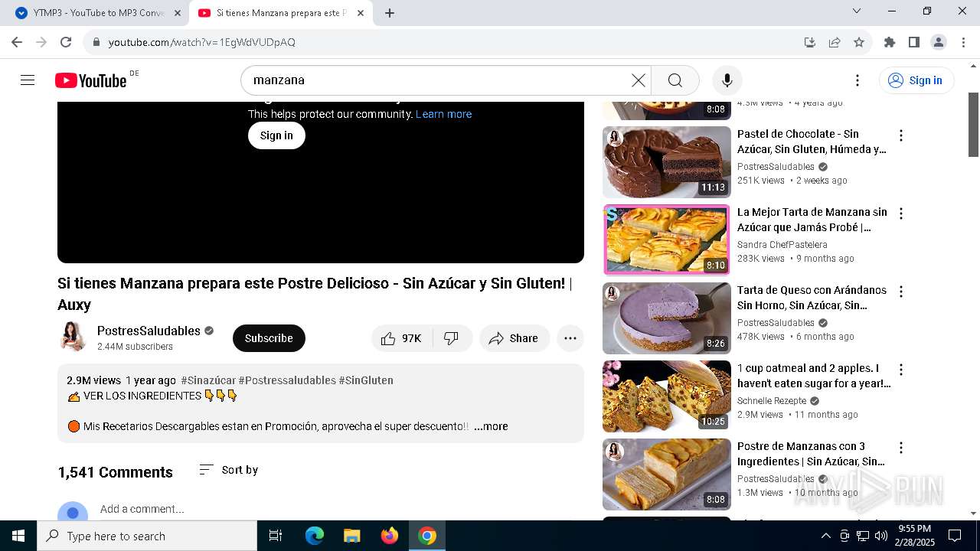Open PostresSaludables channel avatar
The height and width of the screenshot is (551, 980).
[73, 337]
